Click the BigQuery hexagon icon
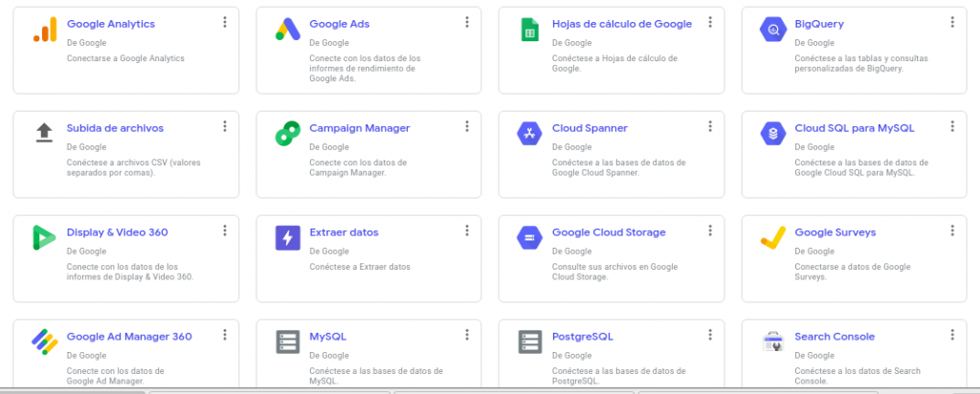 pos(772,30)
